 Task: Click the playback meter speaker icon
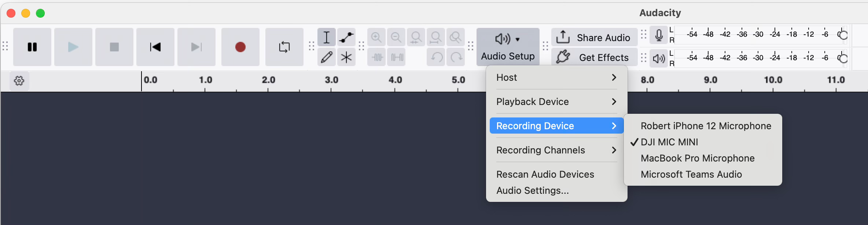tap(659, 58)
